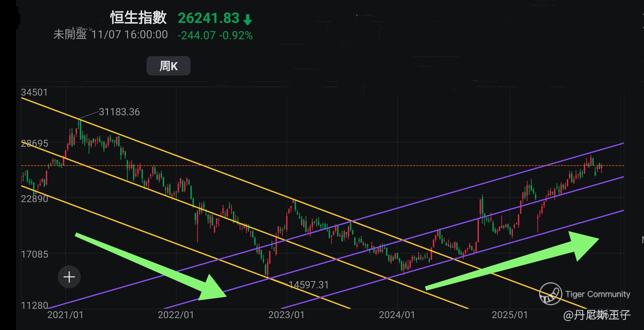644x330 pixels.
Task: Click the 34501 price axis label
Action: [34, 92]
